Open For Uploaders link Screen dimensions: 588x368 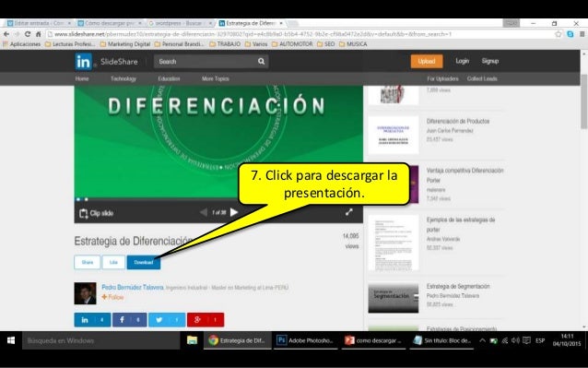pyautogui.click(x=442, y=78)
